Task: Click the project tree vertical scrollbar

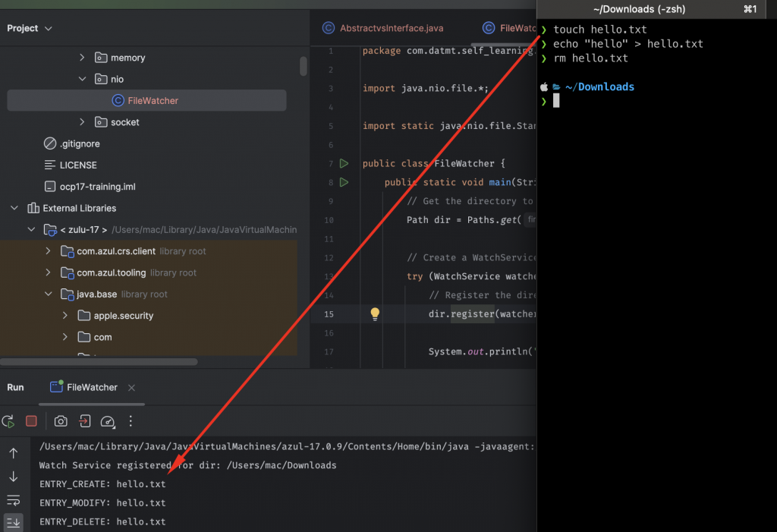Action: pyautogui.click(x=304, y=66)
